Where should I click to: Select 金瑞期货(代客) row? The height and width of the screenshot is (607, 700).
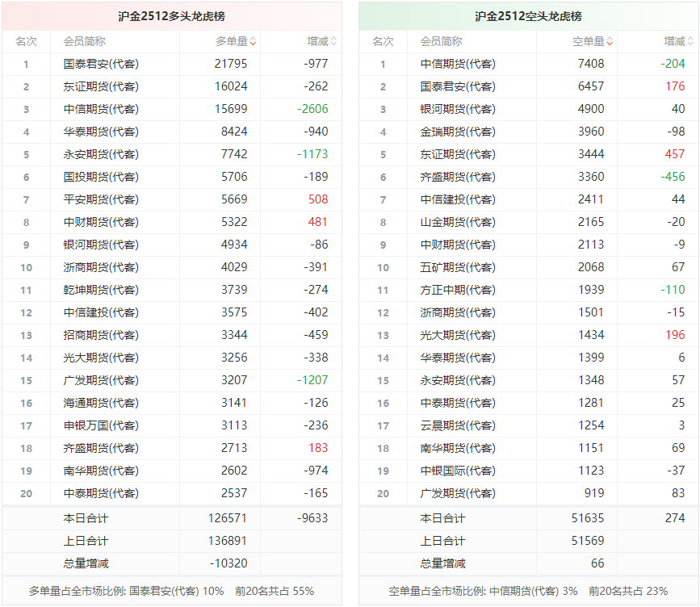point(529,132)
